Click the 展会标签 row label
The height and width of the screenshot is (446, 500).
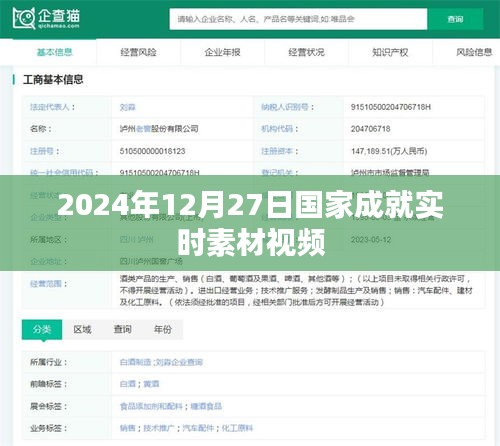click(49, 406)
